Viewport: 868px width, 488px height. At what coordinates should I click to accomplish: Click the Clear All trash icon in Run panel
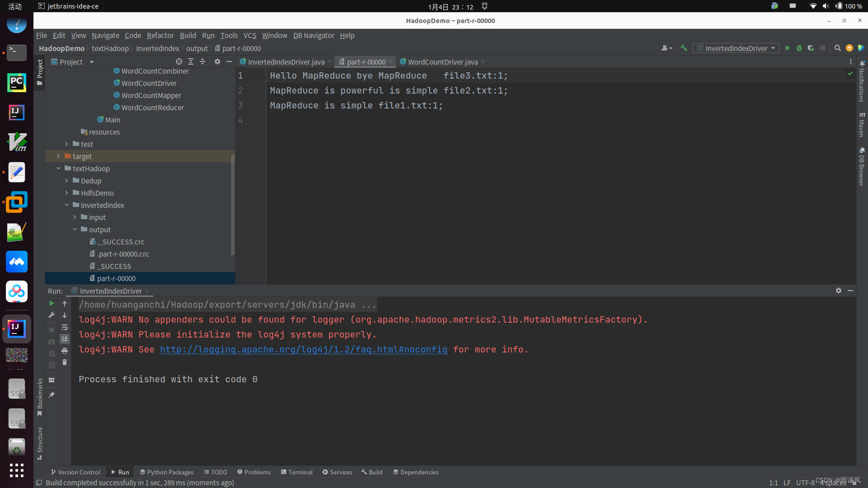65,362
